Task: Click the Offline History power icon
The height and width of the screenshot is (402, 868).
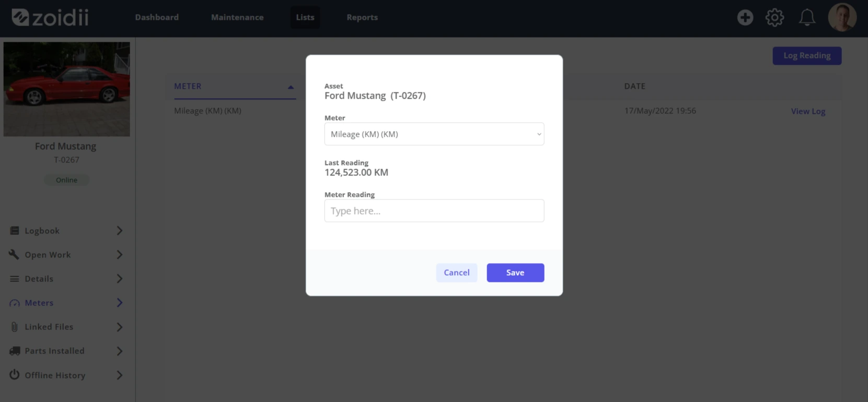Action: tap(15, 374)
